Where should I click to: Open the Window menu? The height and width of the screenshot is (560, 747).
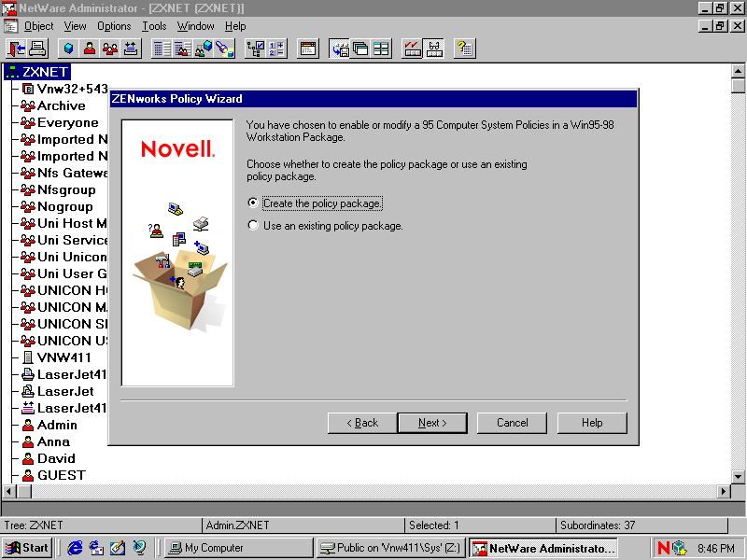195,26
